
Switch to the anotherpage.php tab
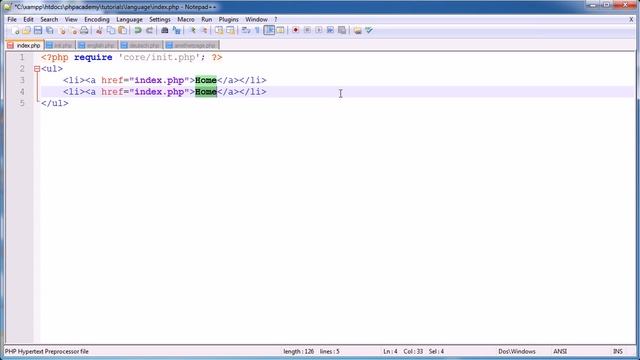click(x=191, y=45)
